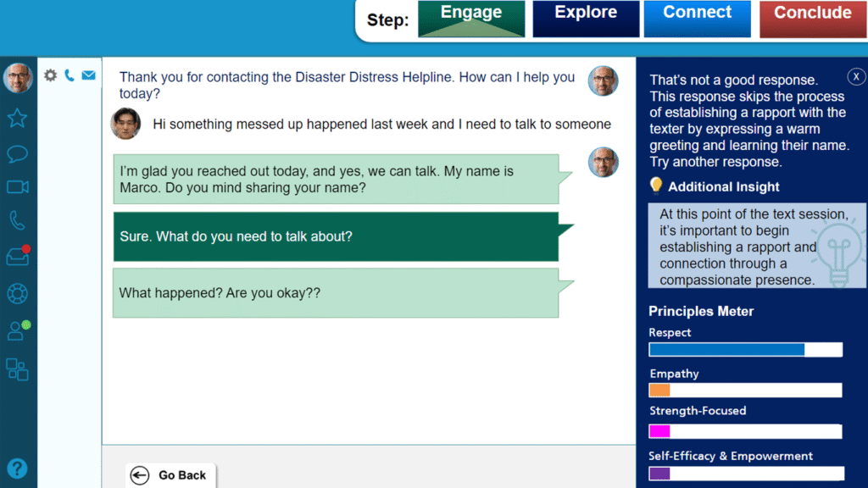Switch to the Engage step

[471, 17]
